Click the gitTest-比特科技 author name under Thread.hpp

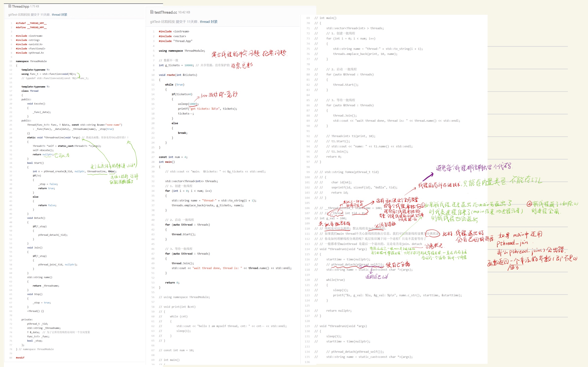click(x=19, y=15)
